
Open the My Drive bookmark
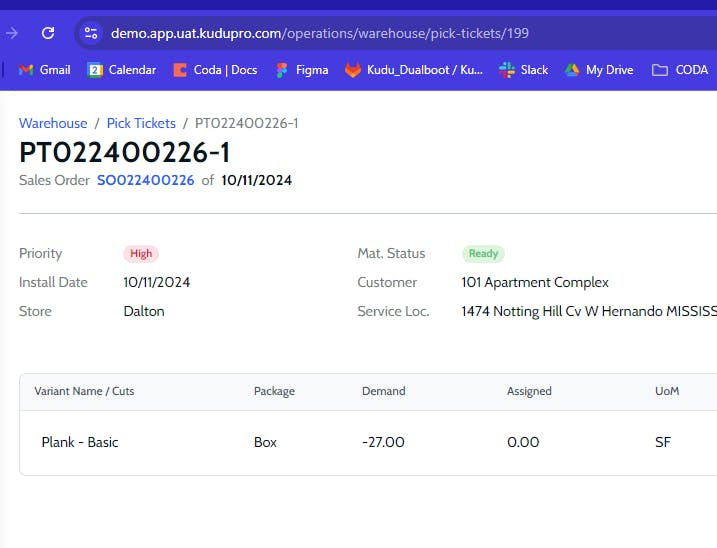click(599, 70)
